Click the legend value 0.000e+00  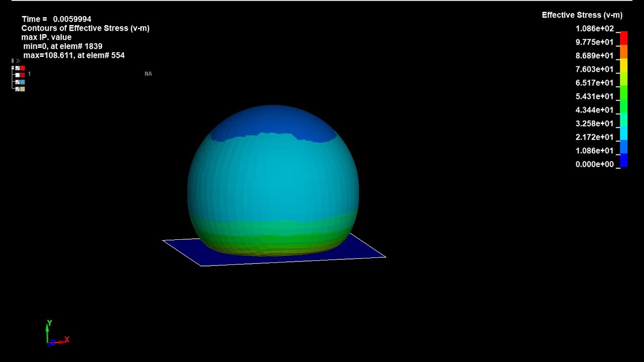click(x=595, y=164)
